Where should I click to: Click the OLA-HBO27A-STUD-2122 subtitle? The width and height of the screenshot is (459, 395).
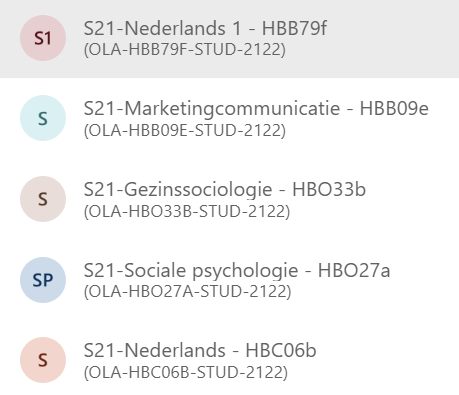tap(187, 292)
